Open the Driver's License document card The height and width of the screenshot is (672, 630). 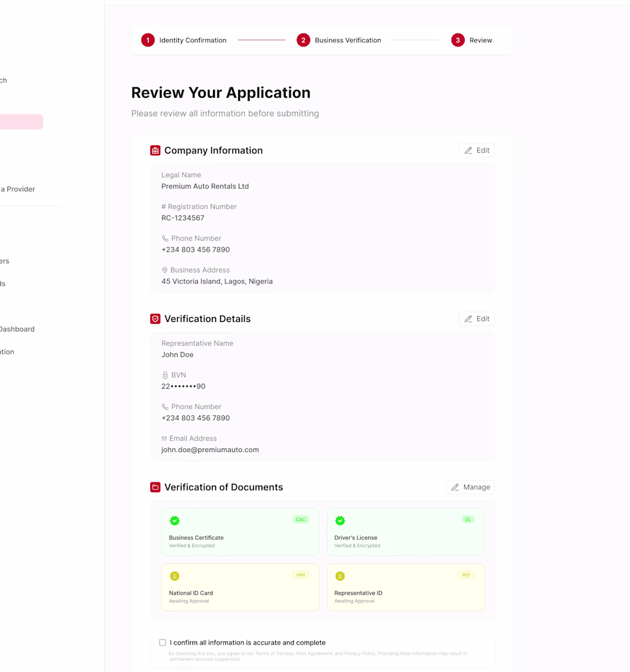point(405,532)
